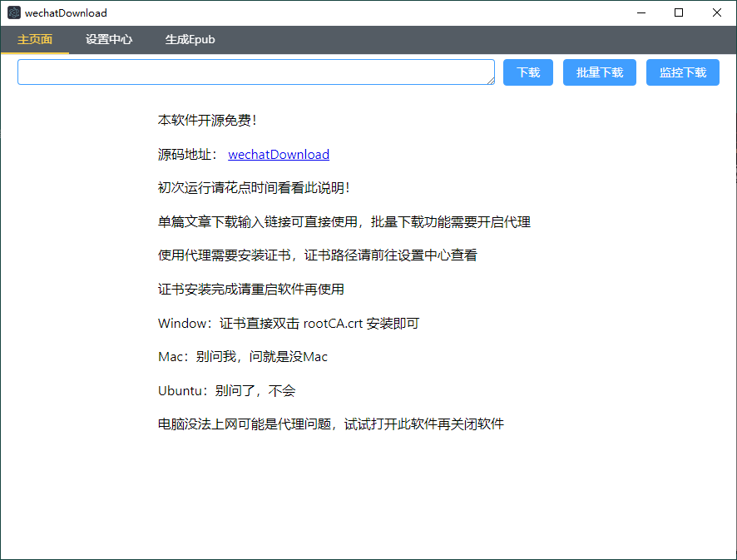
Task: Maximize the application window
Action: coord(679,12)
